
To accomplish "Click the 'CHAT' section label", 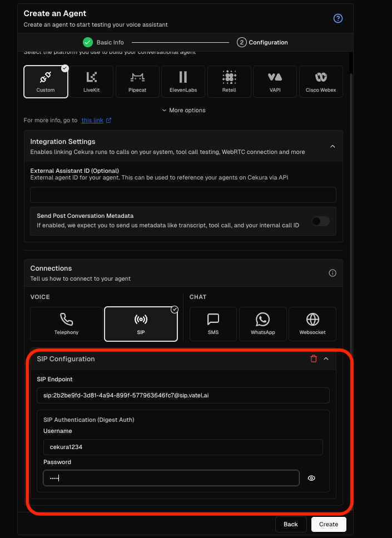I will 198,297.
